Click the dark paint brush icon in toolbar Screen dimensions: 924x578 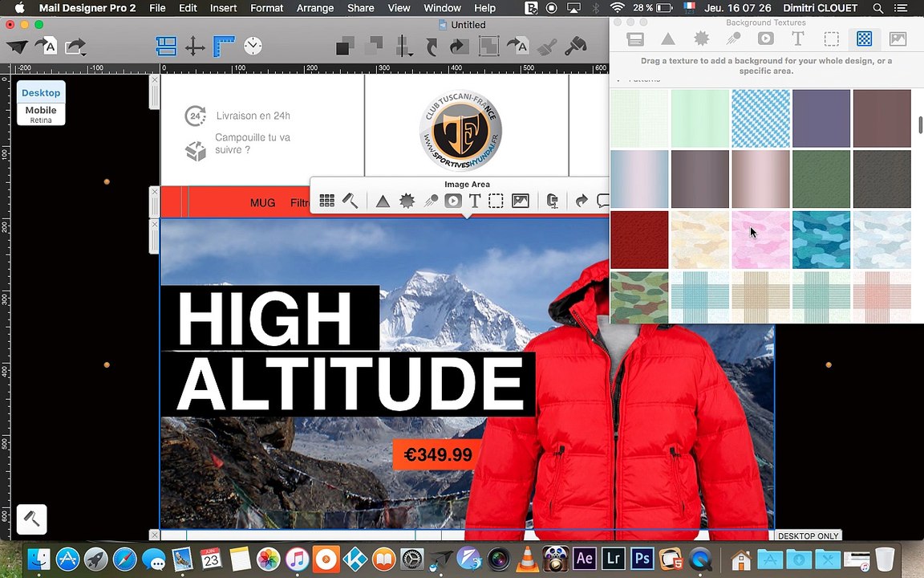[575, 46]
